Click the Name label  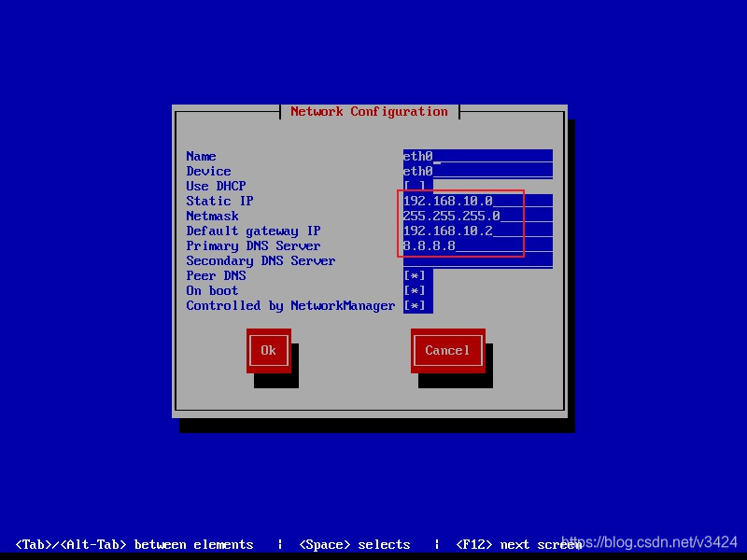(201, 156)
